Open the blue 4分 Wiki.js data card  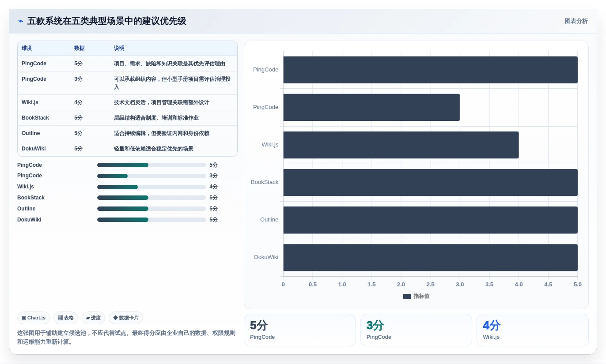pos(533,330)
